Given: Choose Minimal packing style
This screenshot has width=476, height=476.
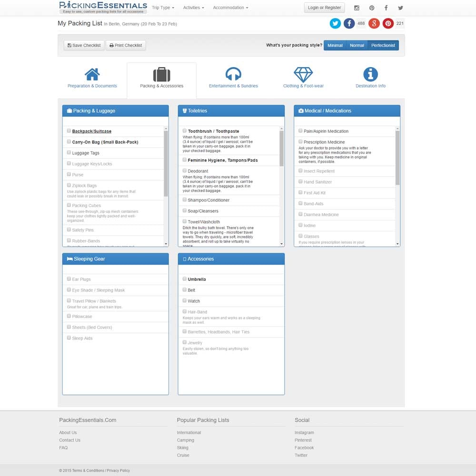Looking at the screenshot, I should (335, 45).
